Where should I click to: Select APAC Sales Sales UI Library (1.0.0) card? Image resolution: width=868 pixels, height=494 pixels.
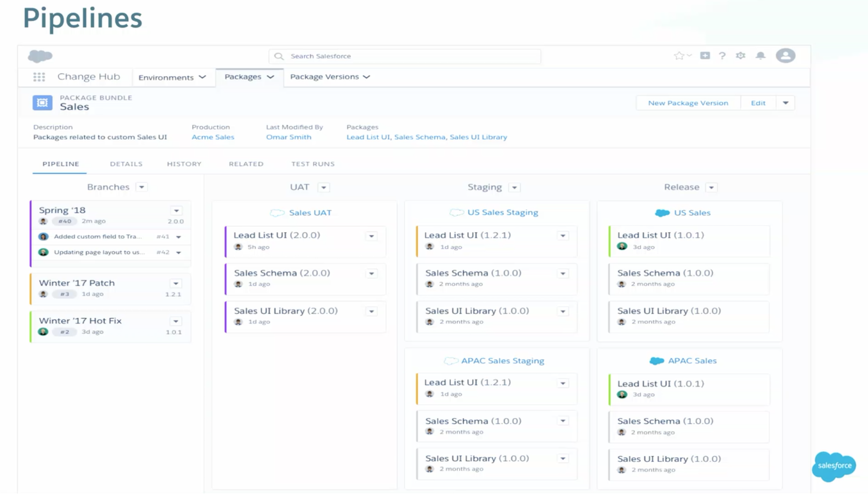tap(689, 464)
